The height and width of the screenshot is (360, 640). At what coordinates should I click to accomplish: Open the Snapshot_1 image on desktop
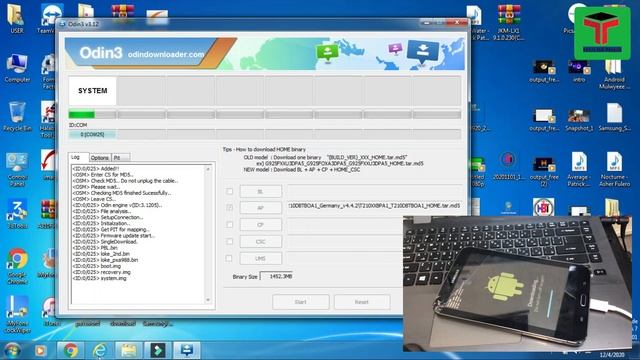click(579, 120)
